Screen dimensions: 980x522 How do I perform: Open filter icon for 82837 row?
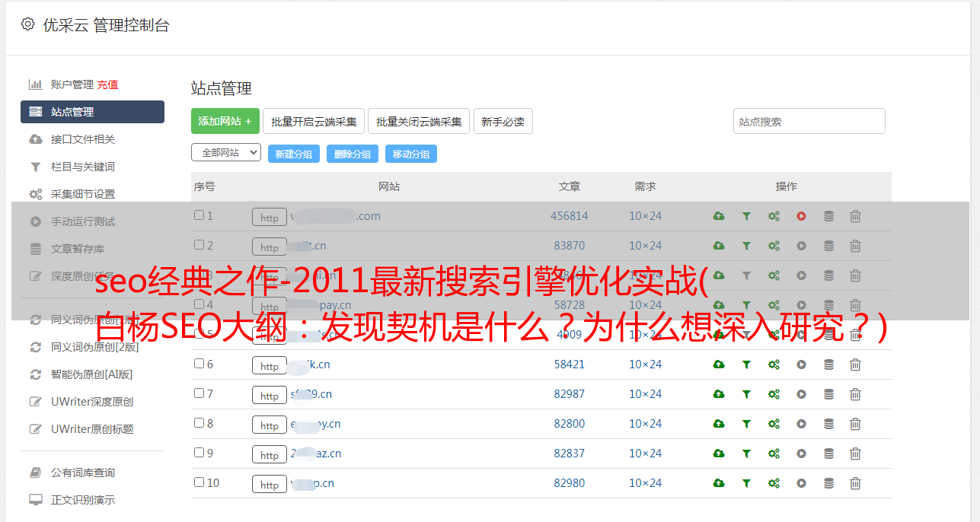(746, 454)
